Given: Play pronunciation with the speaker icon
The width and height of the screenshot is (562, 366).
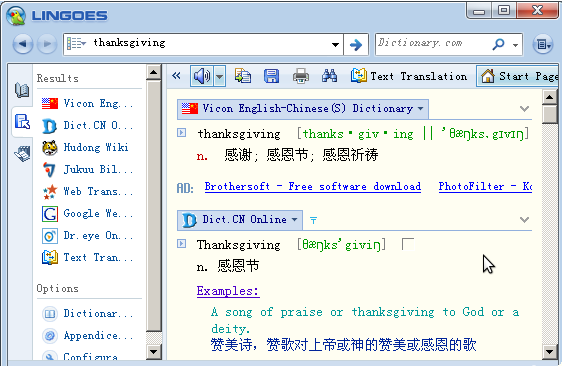Looking at the screenshot, I should tap(202, 76).
